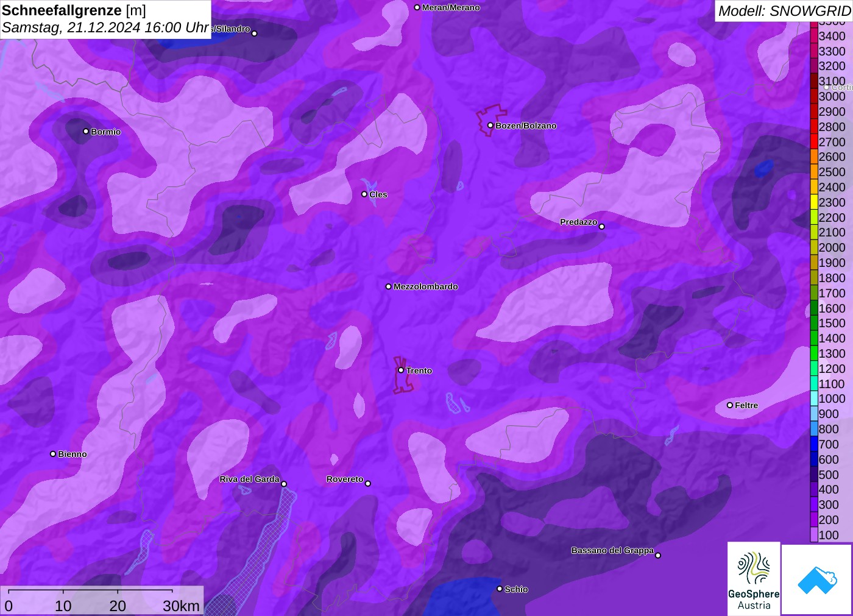
Task: Select the 2700 red legend swatch
Action: pos(814,142)
